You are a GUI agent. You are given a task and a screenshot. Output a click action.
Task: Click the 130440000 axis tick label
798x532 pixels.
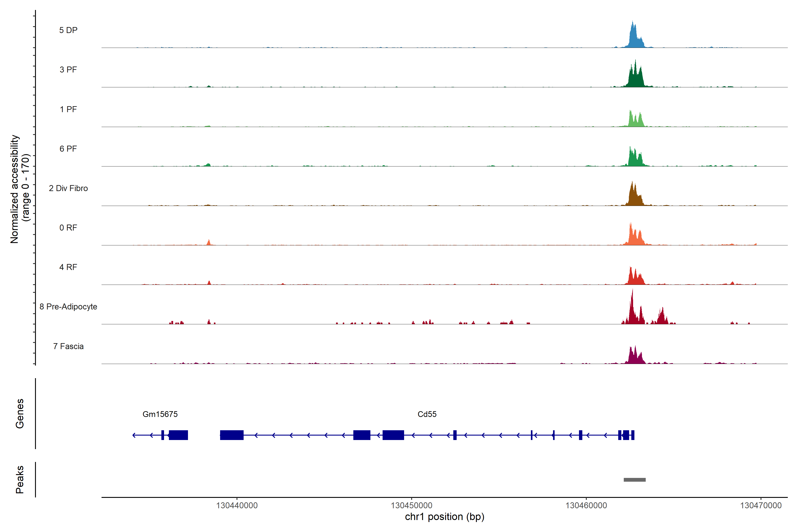237,506
